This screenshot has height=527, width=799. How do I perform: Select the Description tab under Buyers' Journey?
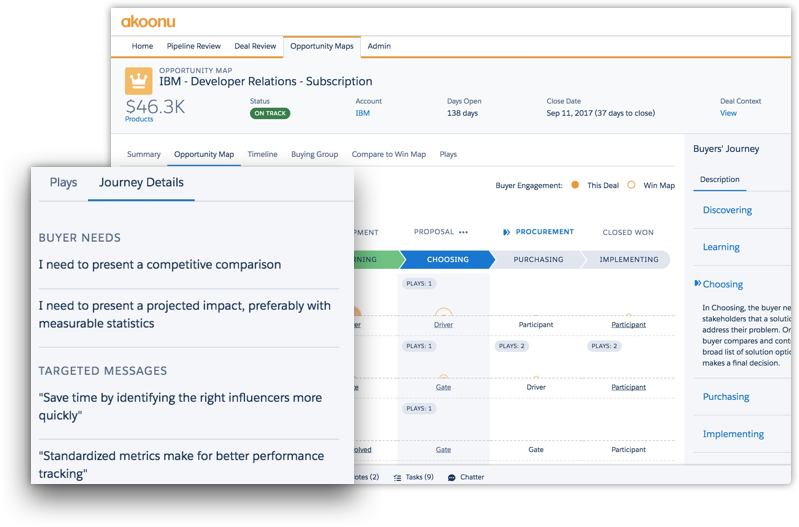(x=720, y=179)
